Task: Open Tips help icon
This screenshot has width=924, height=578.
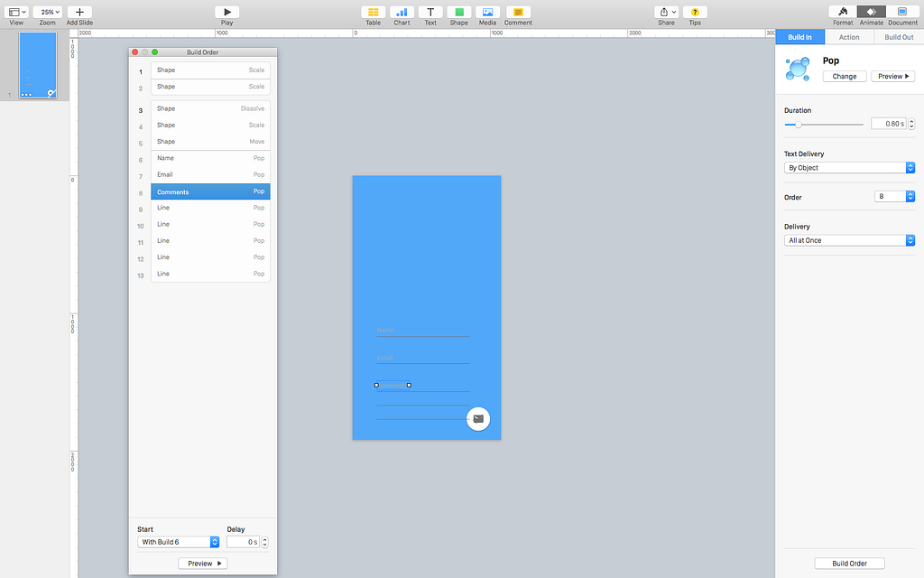Action: pos(695,12)
